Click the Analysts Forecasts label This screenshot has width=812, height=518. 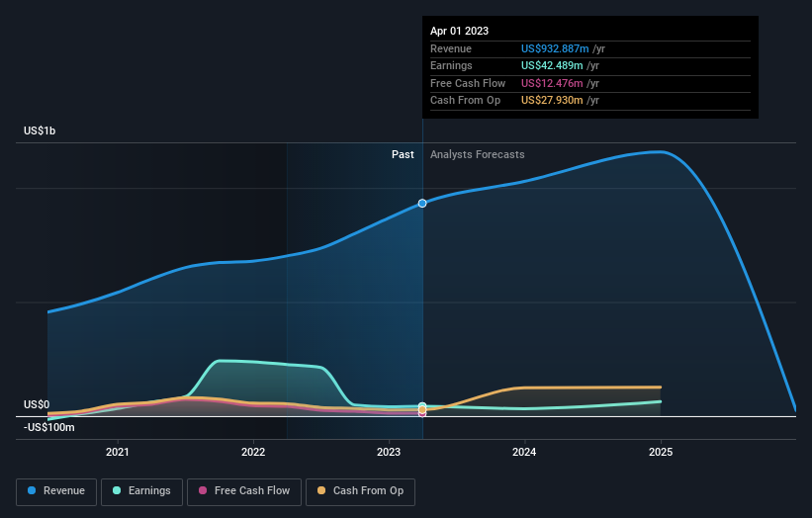[x=478, y=155]
